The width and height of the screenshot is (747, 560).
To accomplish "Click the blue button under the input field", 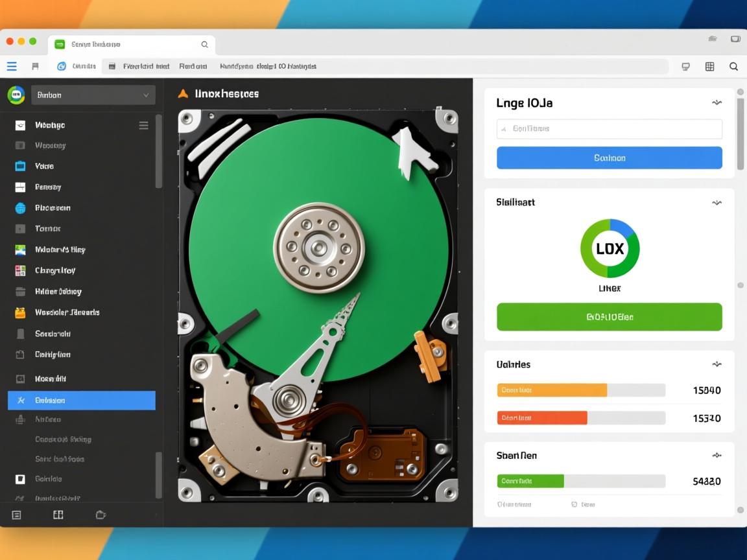I will coord(609,157).
